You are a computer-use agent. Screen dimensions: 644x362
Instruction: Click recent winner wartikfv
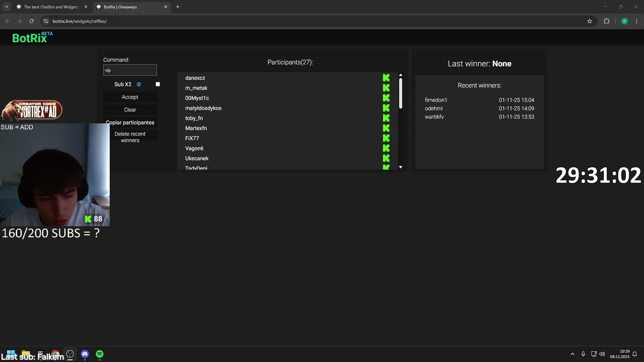[x=434, y=117]
